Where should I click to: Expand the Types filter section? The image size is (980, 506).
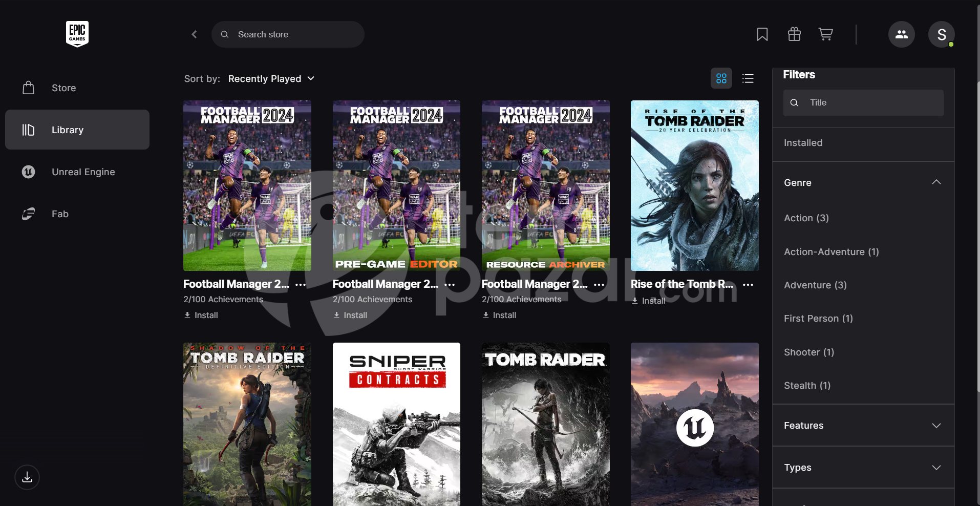click(x=863, y=468)
